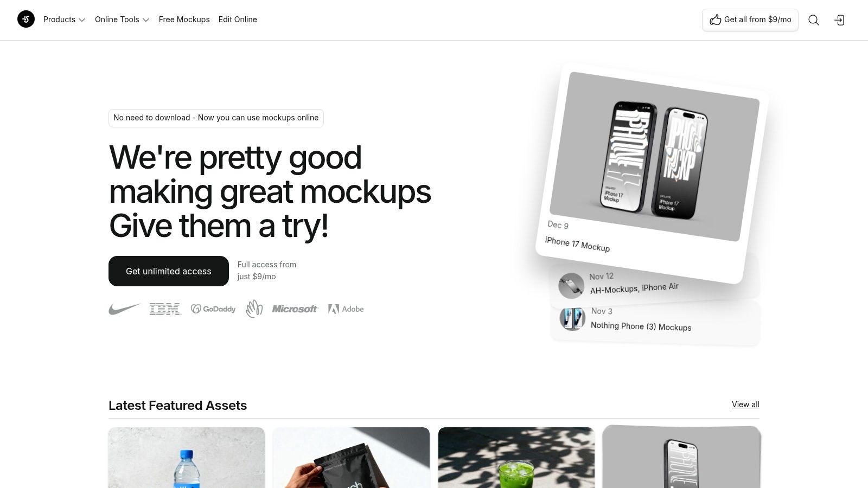The width and height of the screenshot is (868, 488).
Task: Click the GoDaddy logo
Action: [213, 309]
